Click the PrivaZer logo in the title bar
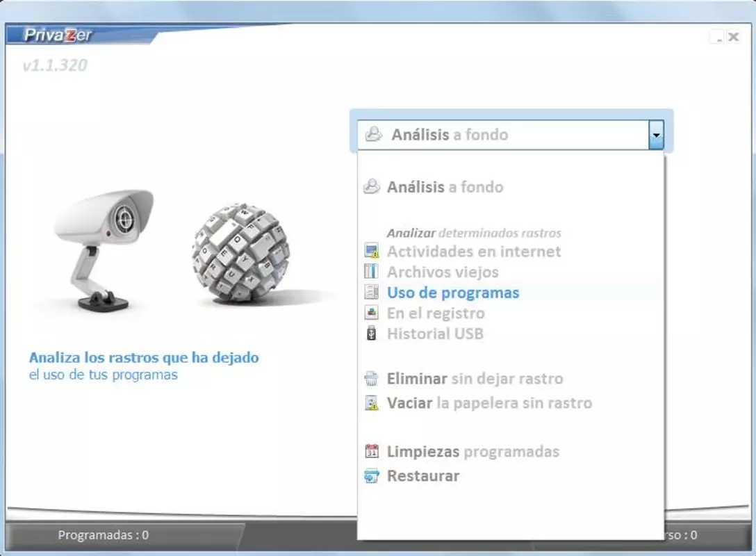 click(x=58, y=35)
